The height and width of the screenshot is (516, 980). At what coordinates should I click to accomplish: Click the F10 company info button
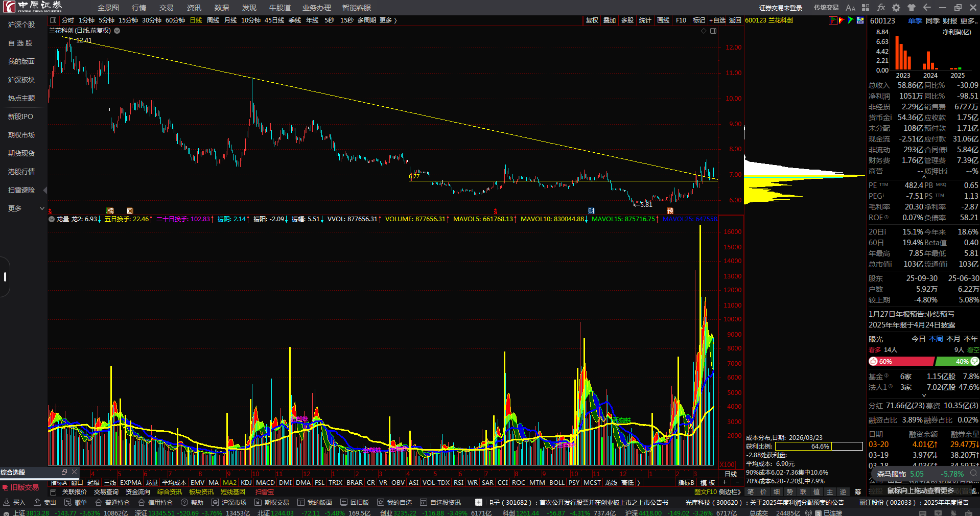click(681, 20)
